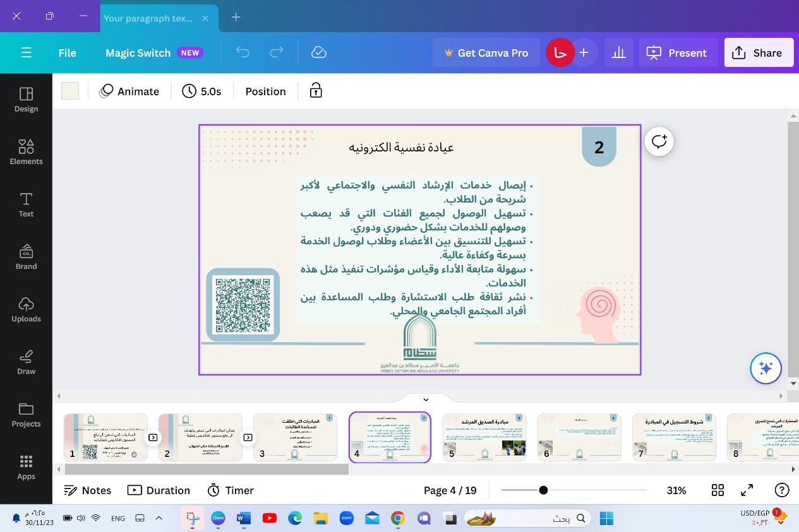Click the cloud save status icon

[319, 53]
